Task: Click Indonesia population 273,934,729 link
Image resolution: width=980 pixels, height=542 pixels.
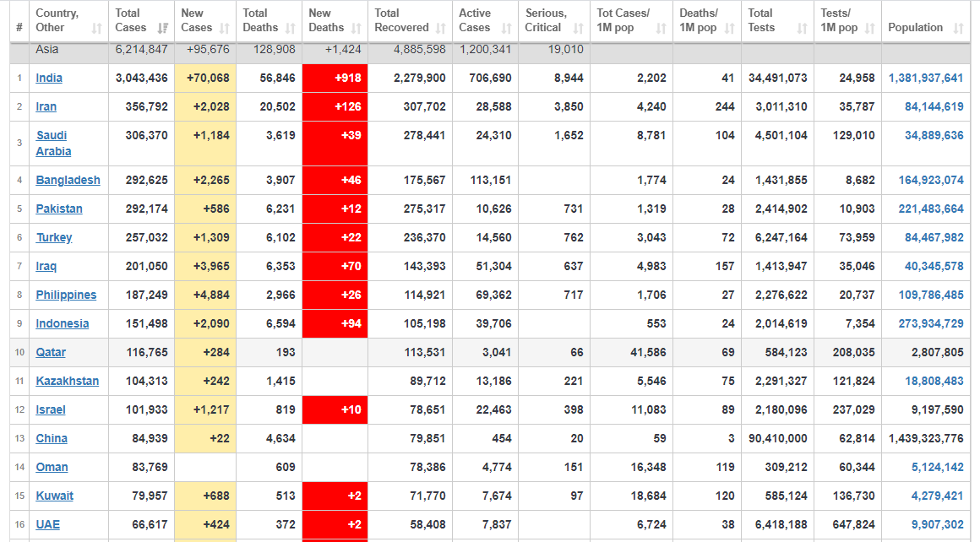Action: point(931,324)
